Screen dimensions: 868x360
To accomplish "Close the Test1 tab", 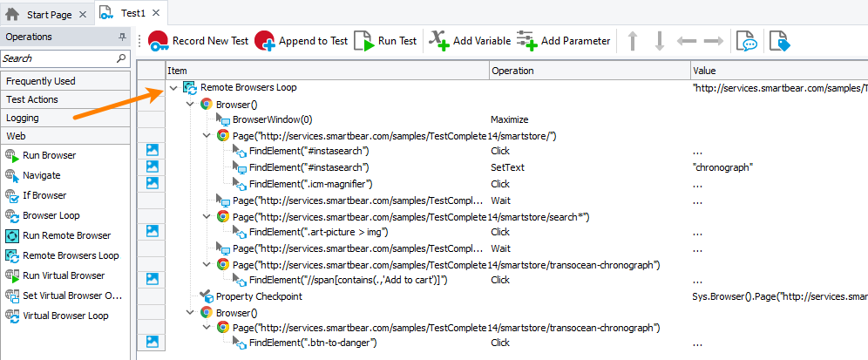I will coord(156,13).
